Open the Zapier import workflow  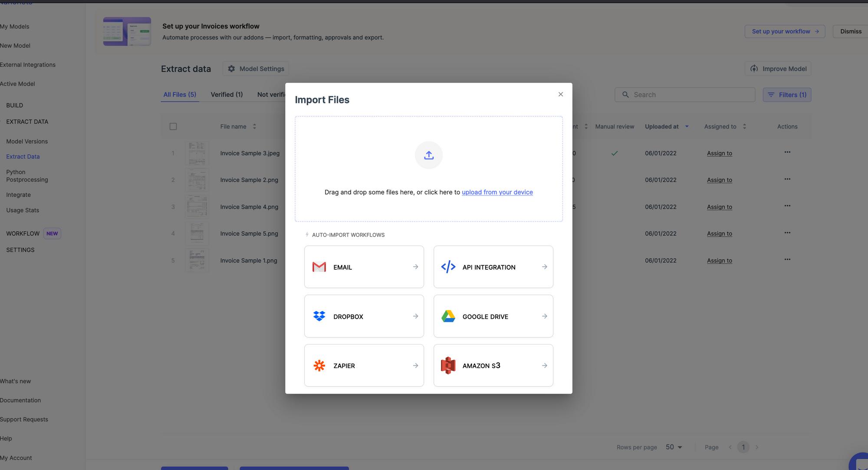[364, 366]
